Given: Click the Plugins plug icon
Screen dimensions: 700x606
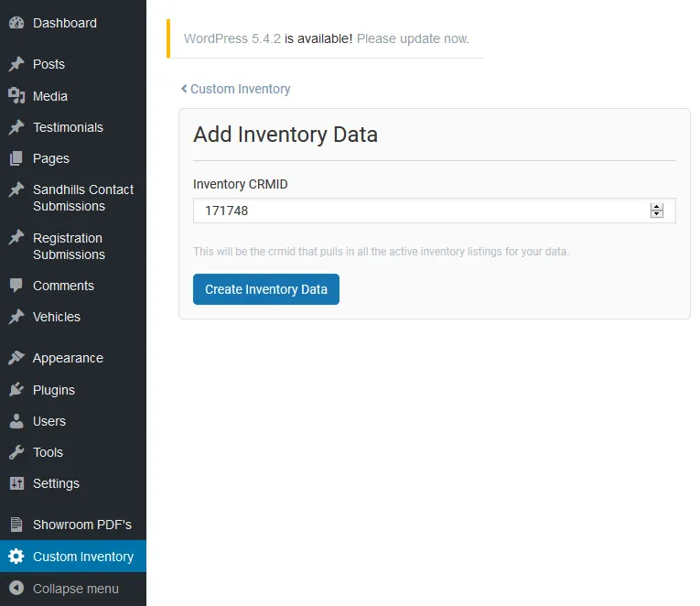Looking at the screenshot, I should (x=16, y=389).
